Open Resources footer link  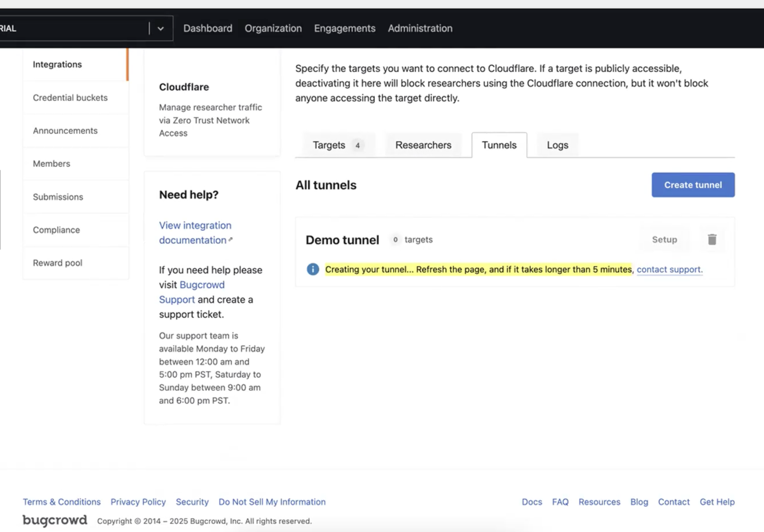tap(599, 502)
